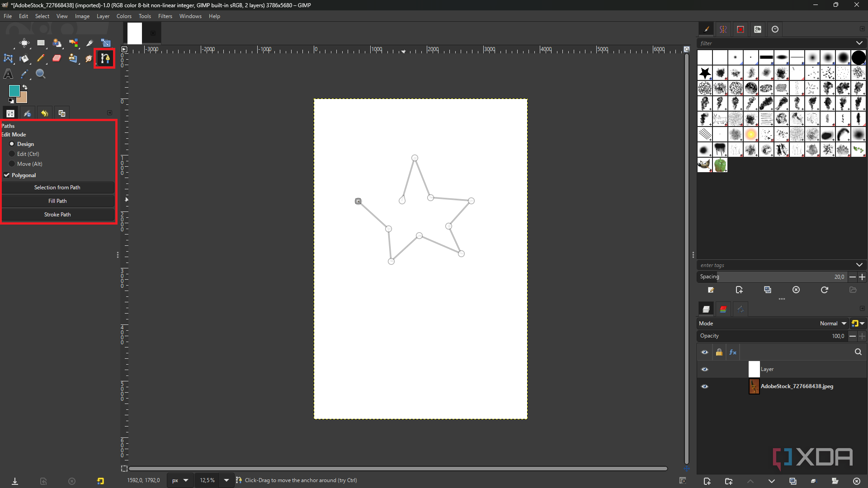Viewport: 868px width, 488px height.
Task: Uncheck the Polygonal checkbox
Action: point(7,175)
